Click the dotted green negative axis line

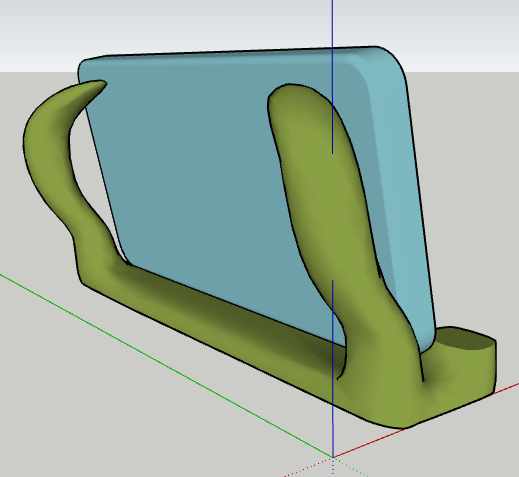pyautogui.click(x=350, y=467)
